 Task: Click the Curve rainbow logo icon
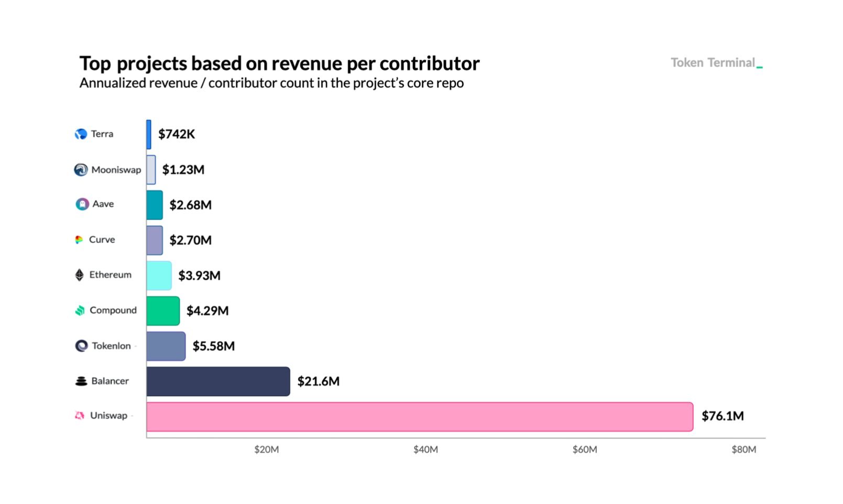click(79, 239)
